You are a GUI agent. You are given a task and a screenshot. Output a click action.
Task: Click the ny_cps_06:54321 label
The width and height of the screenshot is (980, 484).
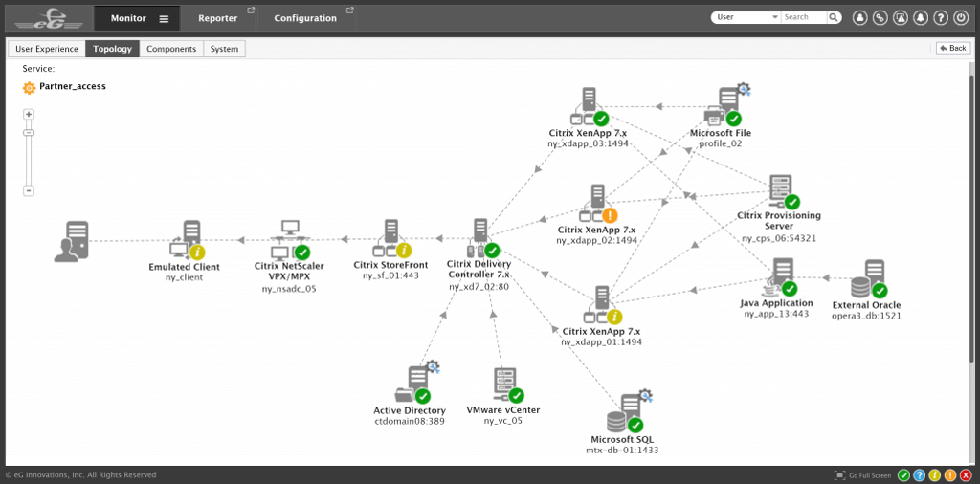pos(779,238)
